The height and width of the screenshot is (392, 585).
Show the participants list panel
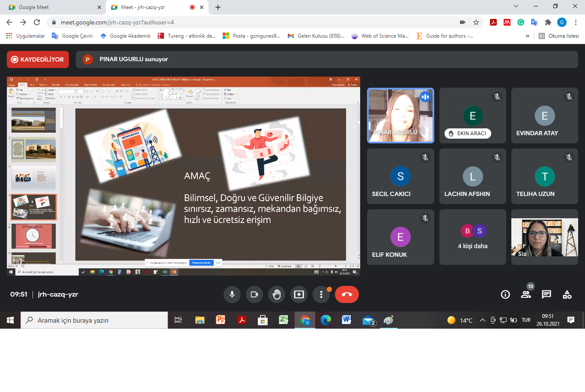[x=526, y=294]
